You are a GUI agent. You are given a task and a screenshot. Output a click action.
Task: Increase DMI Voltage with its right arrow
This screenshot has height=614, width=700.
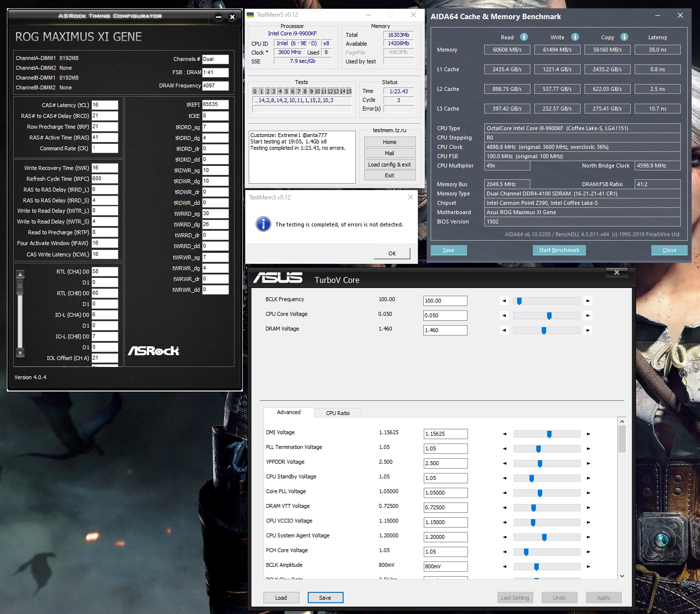coord(588,434)
